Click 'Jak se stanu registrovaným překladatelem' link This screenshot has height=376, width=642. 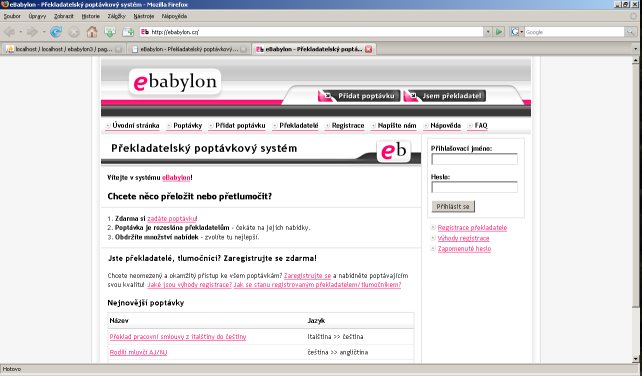(x=317, y=285)
